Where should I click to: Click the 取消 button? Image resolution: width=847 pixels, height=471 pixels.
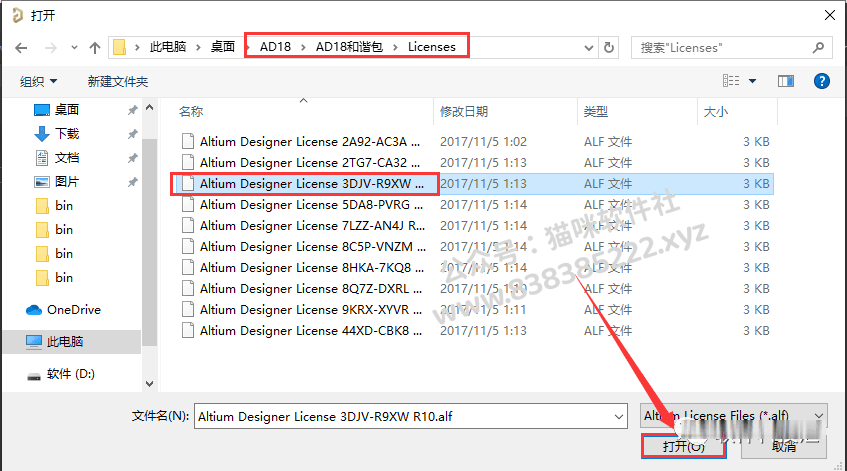[x=784, y=446]
